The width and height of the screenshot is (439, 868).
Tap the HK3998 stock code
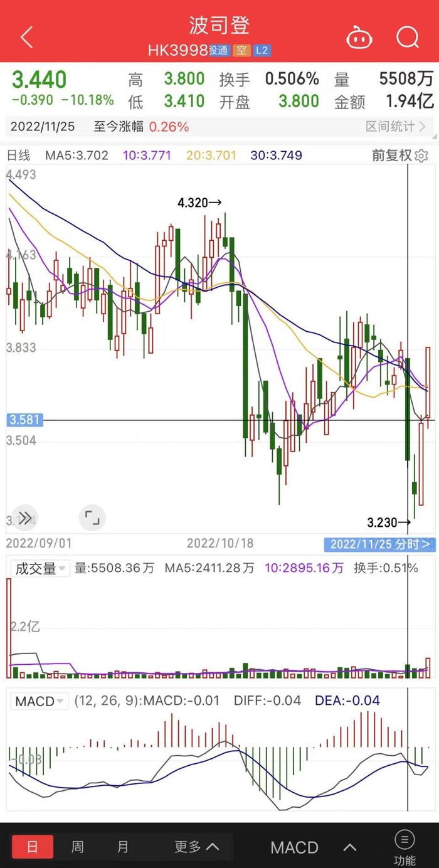point(178,51)
